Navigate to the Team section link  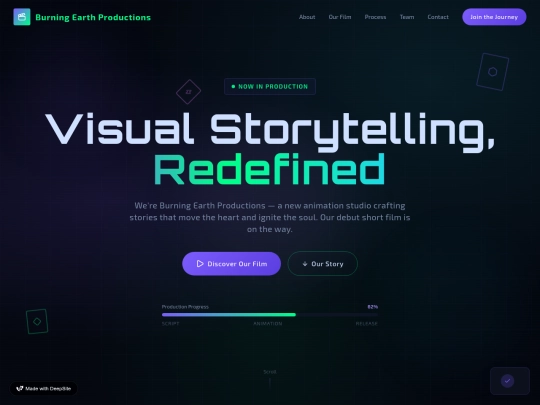[x=407, y=17]
